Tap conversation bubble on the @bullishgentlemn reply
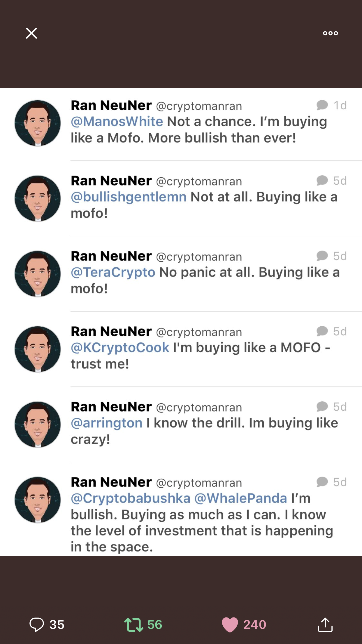 [322, 181]
